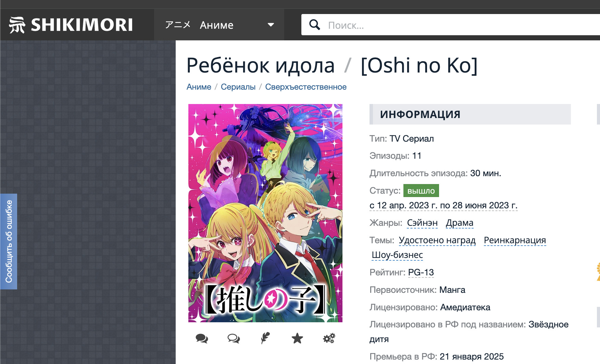Select the Сэйнэн genre link

point(422,223)
